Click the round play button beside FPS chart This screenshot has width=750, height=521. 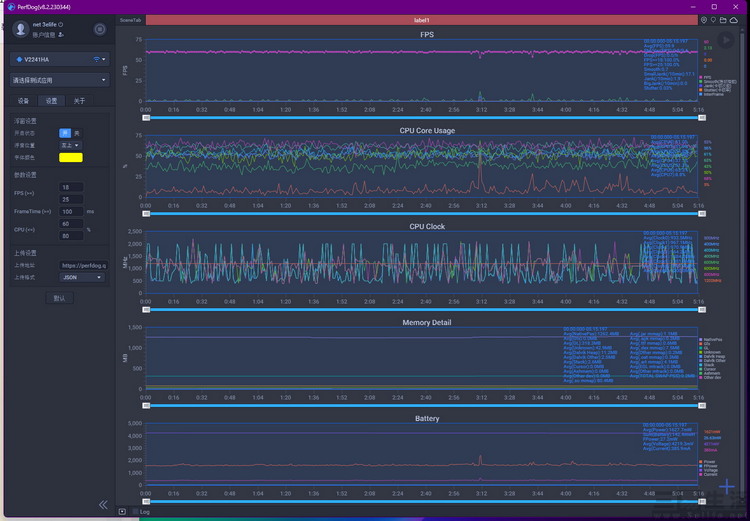pos(726,40)
